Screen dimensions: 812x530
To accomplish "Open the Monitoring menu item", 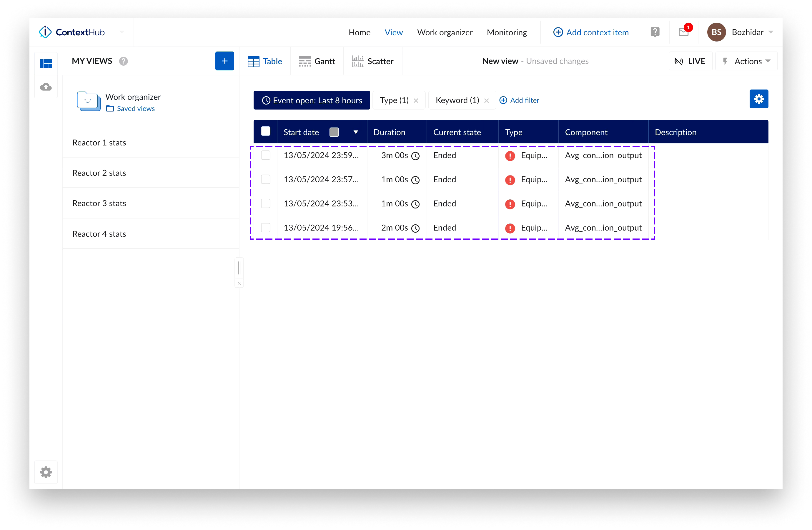I will pyautogui.click(x=507, y=32).
